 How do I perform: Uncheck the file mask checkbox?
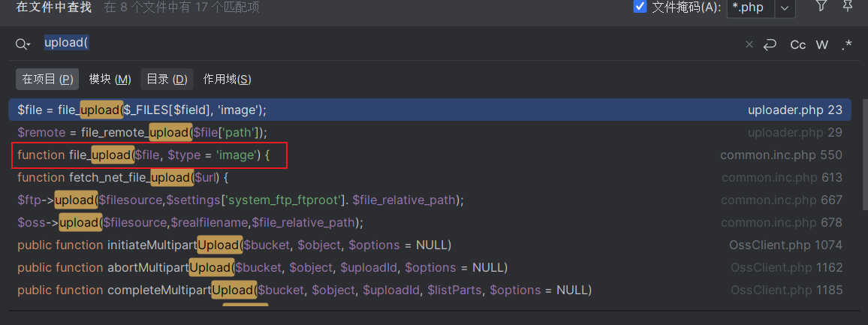640,8
